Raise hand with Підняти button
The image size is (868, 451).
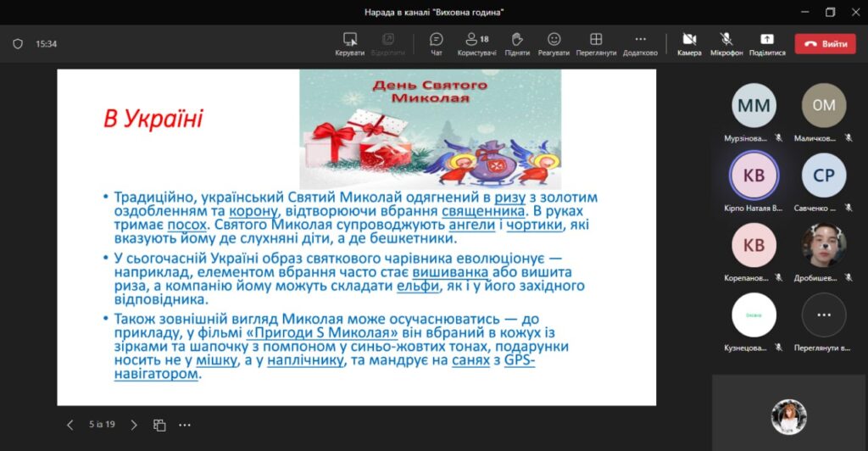pos(517,43)
